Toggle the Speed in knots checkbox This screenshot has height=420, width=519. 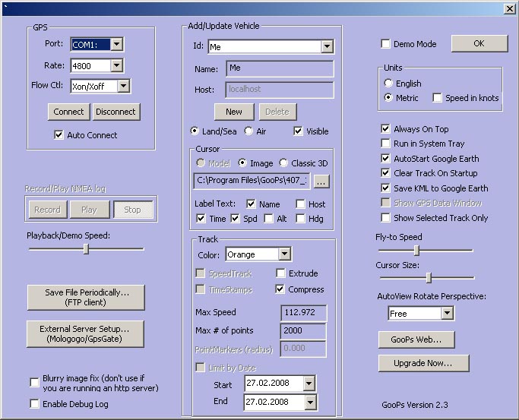(x=437, y=97)
